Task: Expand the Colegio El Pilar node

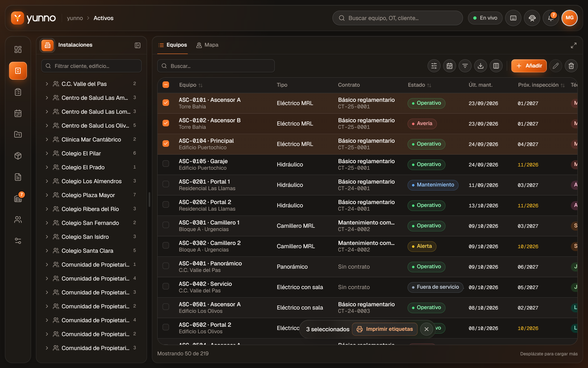Action: coord(47,153)
